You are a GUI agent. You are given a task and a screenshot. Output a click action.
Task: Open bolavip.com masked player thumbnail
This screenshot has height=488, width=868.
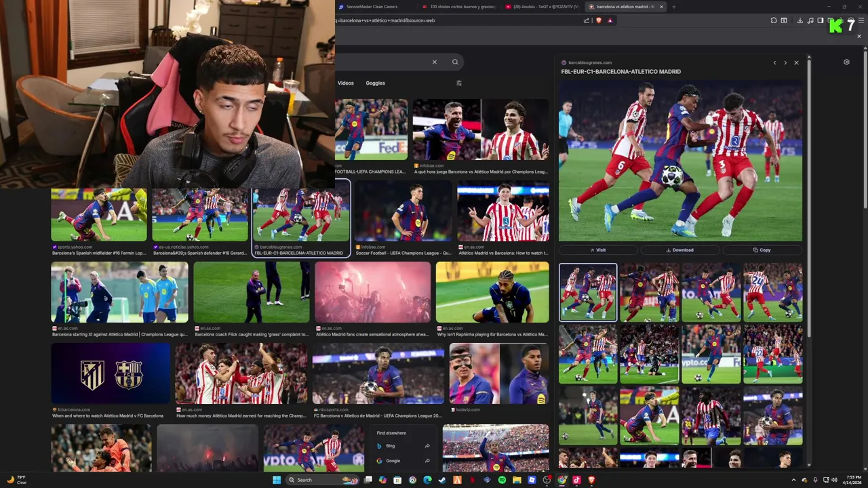(498, 373)
